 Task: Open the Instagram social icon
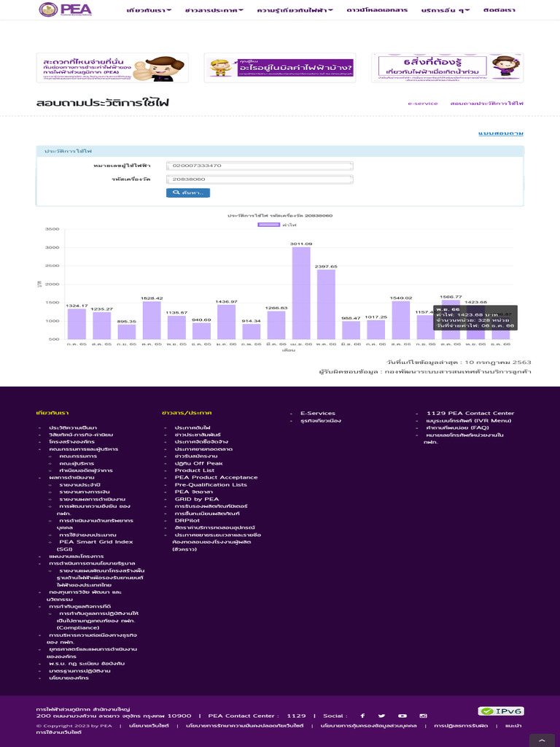(x=423, y=716)
